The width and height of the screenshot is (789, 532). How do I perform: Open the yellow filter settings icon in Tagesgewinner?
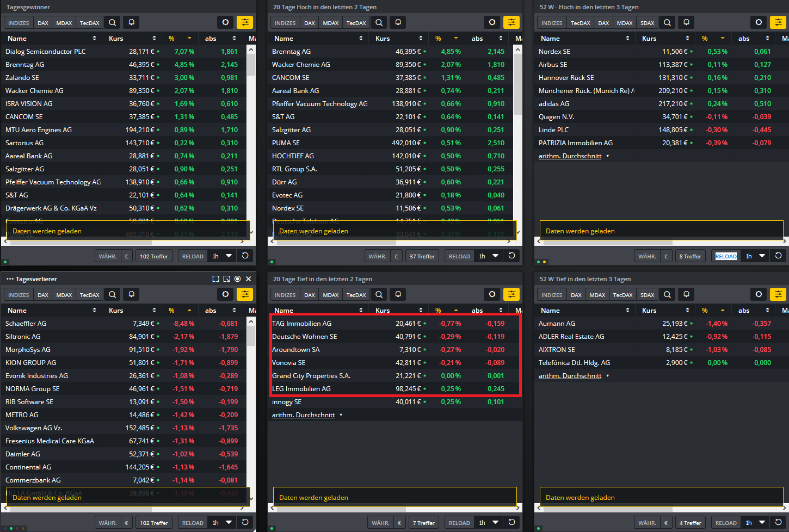245,22
